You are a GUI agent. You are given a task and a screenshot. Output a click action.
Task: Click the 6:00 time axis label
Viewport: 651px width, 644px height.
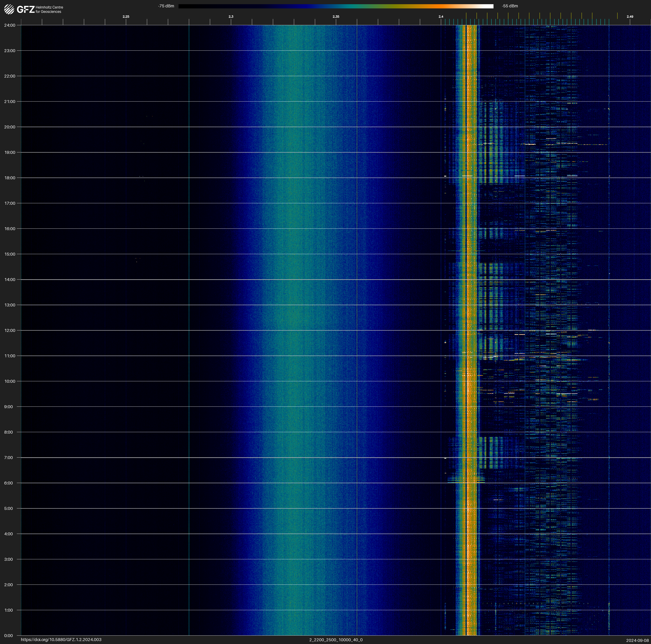point(8,483)
